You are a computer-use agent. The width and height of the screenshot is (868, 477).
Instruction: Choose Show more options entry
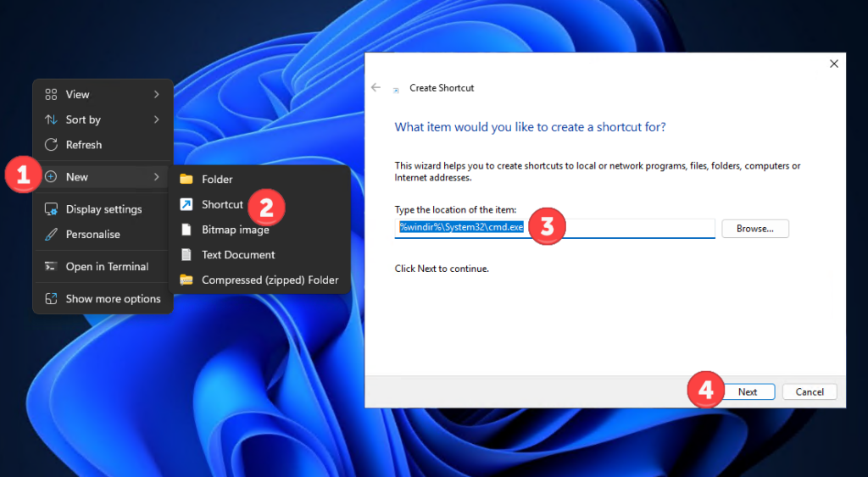tap(103, 299)
